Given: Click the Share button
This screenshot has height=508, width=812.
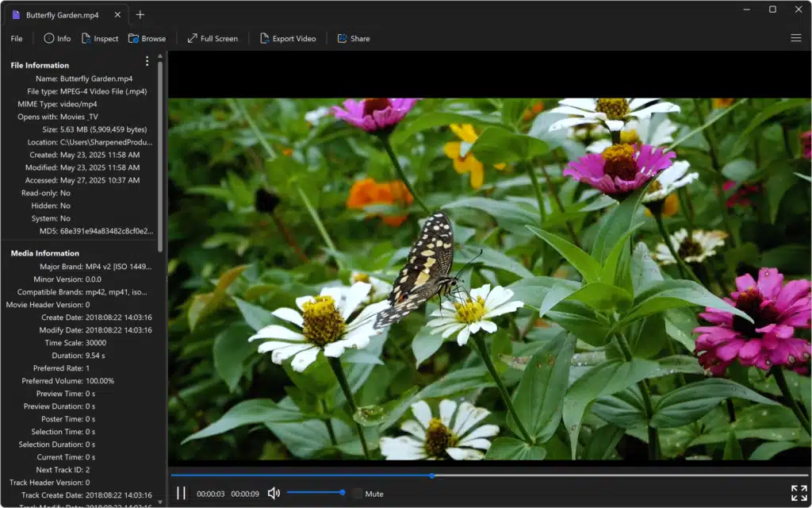Looking at the screenshot, I should point(354,38).
